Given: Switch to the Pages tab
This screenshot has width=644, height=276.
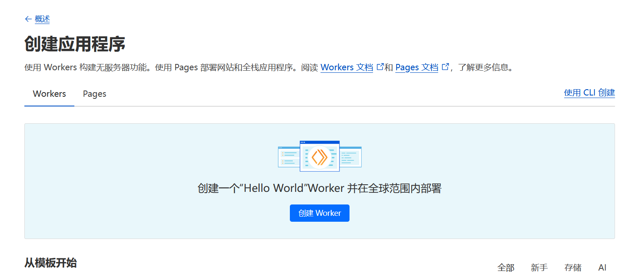Looking at the screenshot, I should pos(95,94).
